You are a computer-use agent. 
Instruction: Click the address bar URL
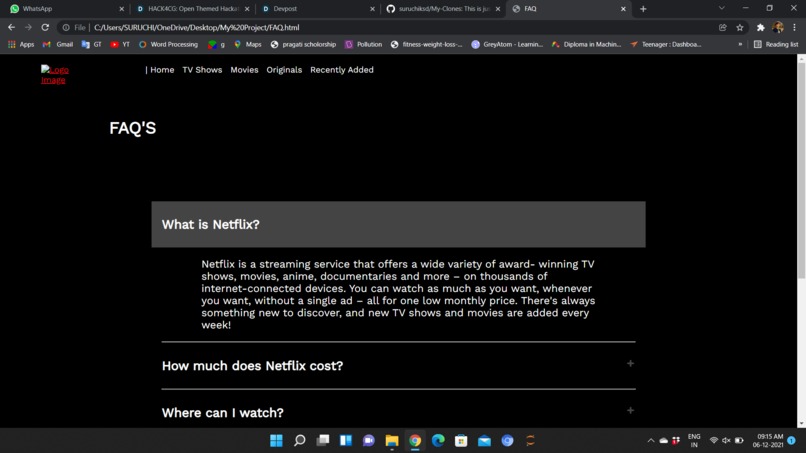coord(196,28)
